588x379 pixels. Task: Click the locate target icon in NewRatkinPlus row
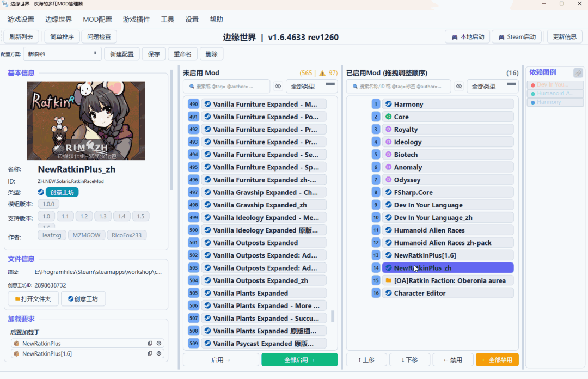(x=159, y=344)
